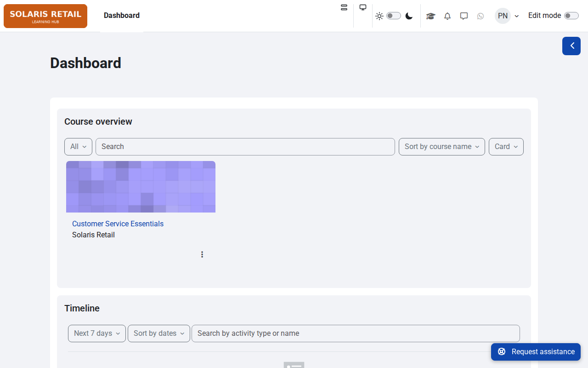Click the Course overview heading
Viewport: 588px width, 368px height.
[x=98, y=121]
